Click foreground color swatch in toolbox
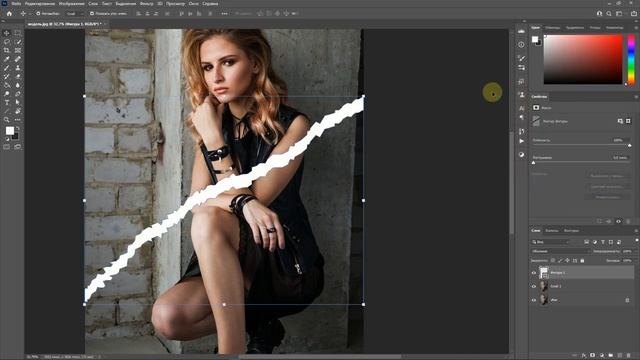Viewport: 640px width, 360px height. tap(9, 131)
